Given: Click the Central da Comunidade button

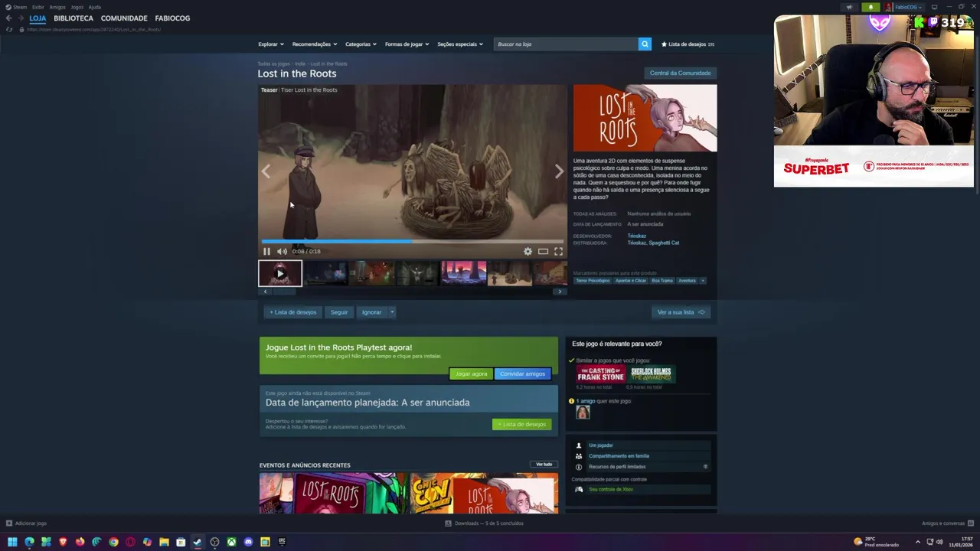Looking at the screenshot, I should tap(680, 73).
